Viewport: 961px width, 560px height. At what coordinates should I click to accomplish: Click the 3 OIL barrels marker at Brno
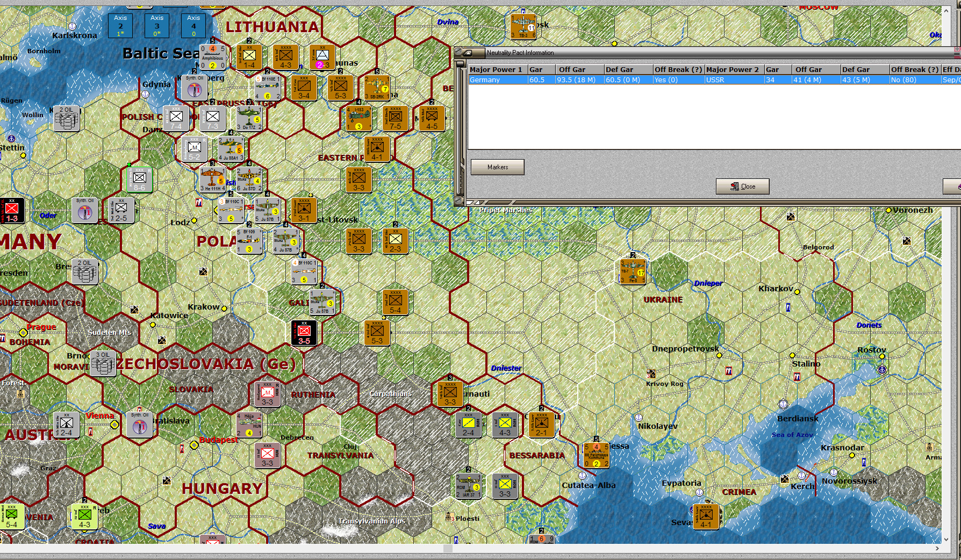103,363
